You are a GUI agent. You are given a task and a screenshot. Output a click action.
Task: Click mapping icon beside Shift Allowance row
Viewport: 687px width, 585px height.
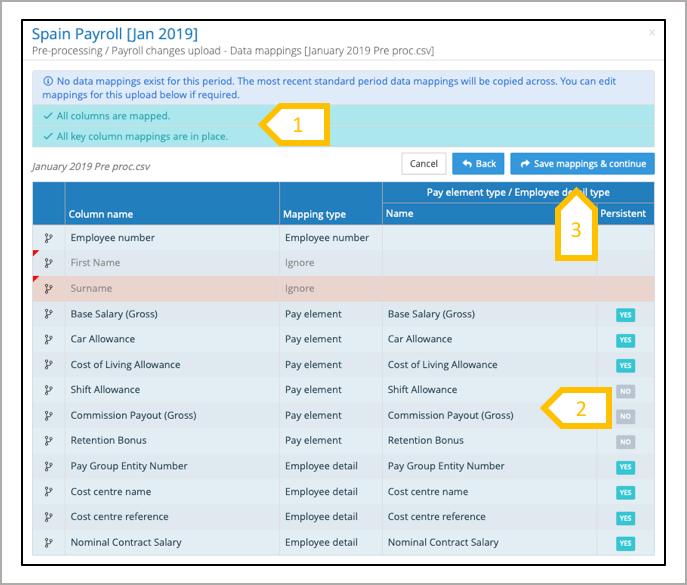click(48, 390)
